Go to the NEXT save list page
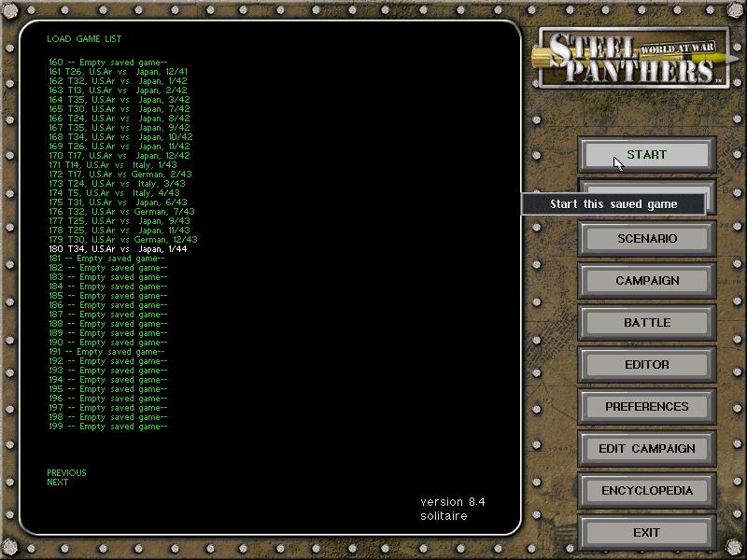Viewport: 747px width, 560px height. 58,482
